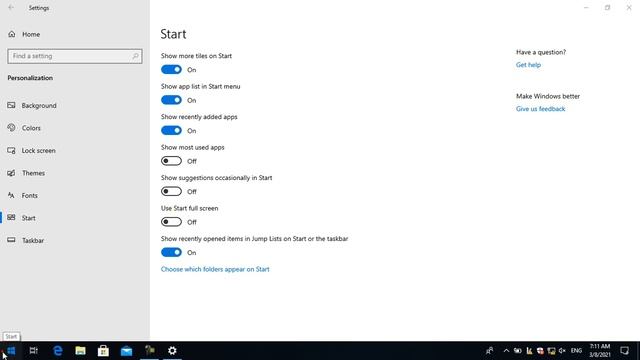Image resolution: width=640 pixels, height=360 pixels.
Task: Click the Get help link
Action: click(528, 65)
